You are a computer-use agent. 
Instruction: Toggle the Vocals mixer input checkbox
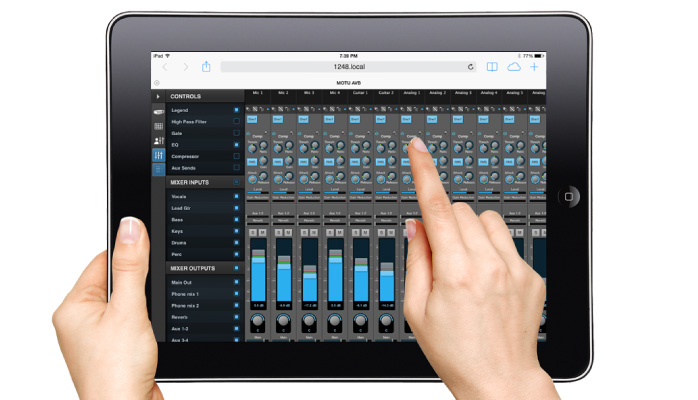[236, 196]
